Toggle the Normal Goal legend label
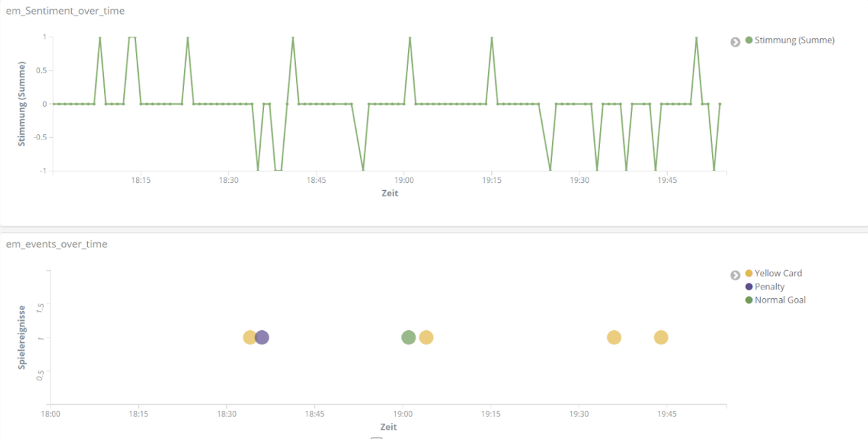This screenshot has height=439, width=868. (780, 300)
